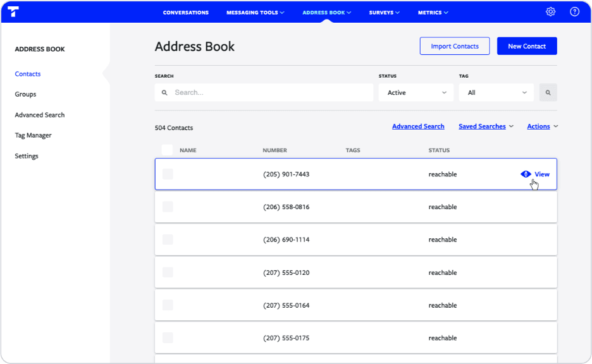Click magnifier icon inside search field
This screenshot has height=364, width=592.
(x=164, y=92)
